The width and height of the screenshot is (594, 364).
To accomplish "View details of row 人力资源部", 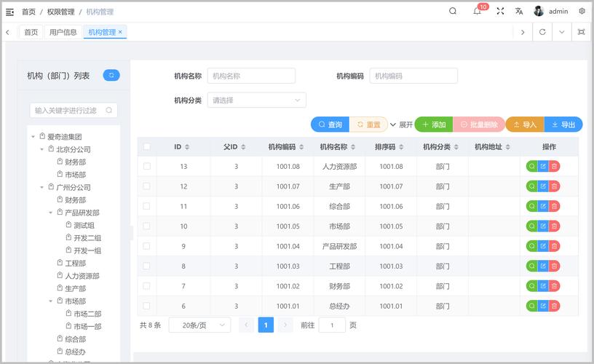I will coord(531,166).
